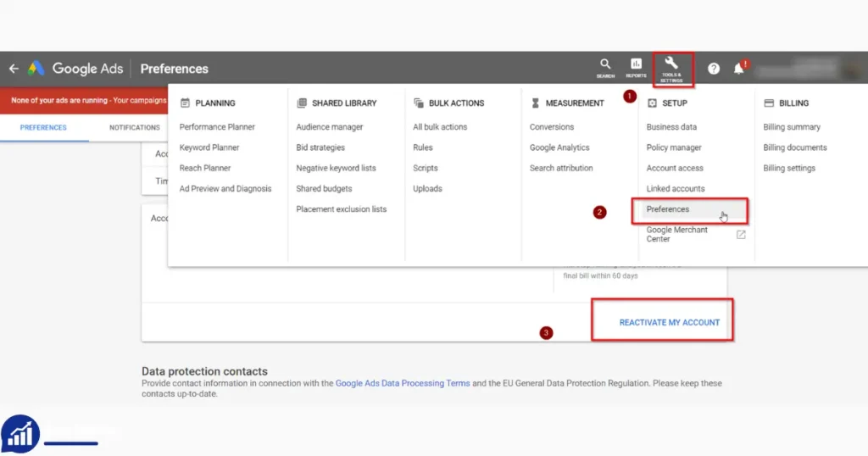The image size is (868, 456).
Task: Click the BULK ACTIONS column header
Action: click(457, 103)
